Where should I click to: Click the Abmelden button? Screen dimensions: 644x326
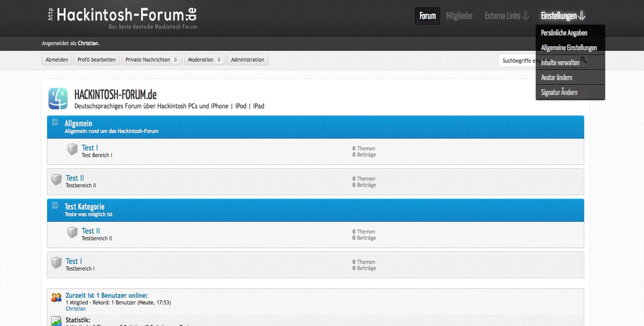pyautogui.click(x=57, y=60)
